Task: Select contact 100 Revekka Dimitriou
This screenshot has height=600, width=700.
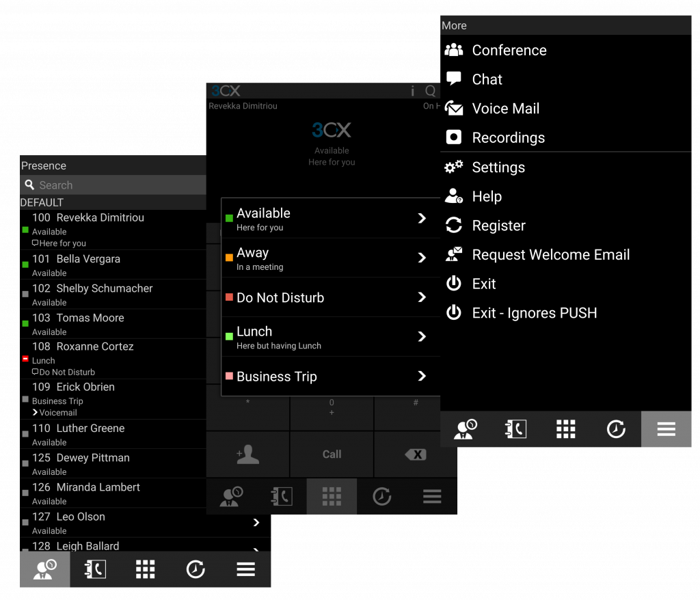Action: tap(113, 230)
